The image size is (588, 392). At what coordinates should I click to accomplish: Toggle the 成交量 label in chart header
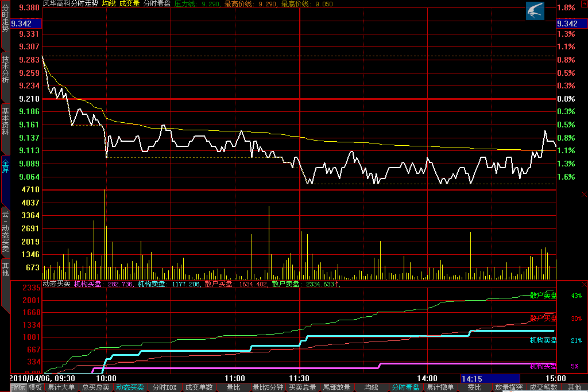129,3
